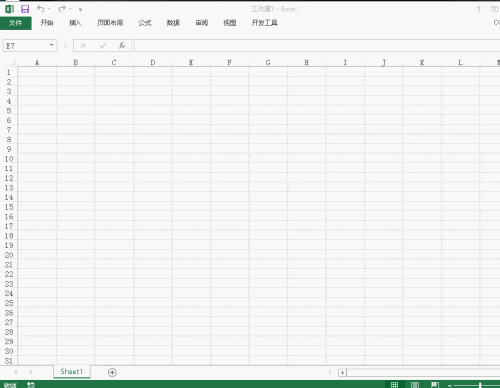This screenshot has height=388, width=500.
Task: Cancel entry with the X icon
Action: coord(83,46)
